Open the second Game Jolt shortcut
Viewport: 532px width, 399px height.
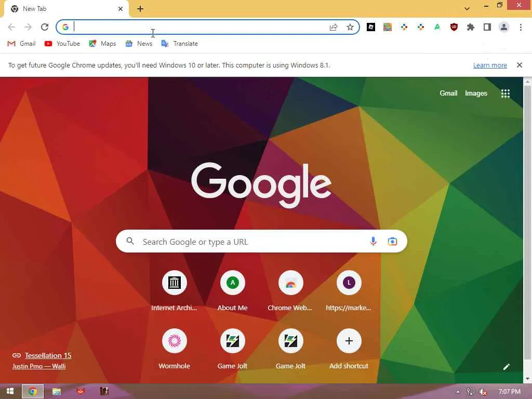coord(290,350)
